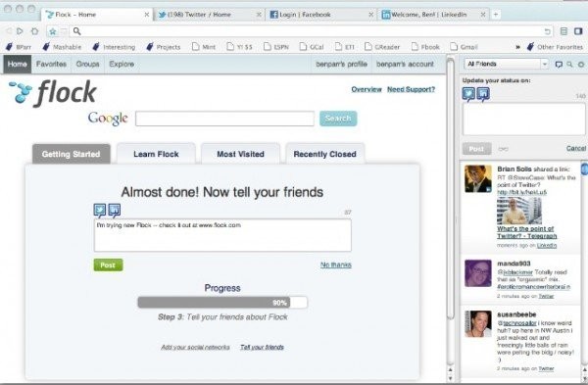Toggle LinkedIn icon in the sidebar status update
588x385 pixels.
click(483, 94)
